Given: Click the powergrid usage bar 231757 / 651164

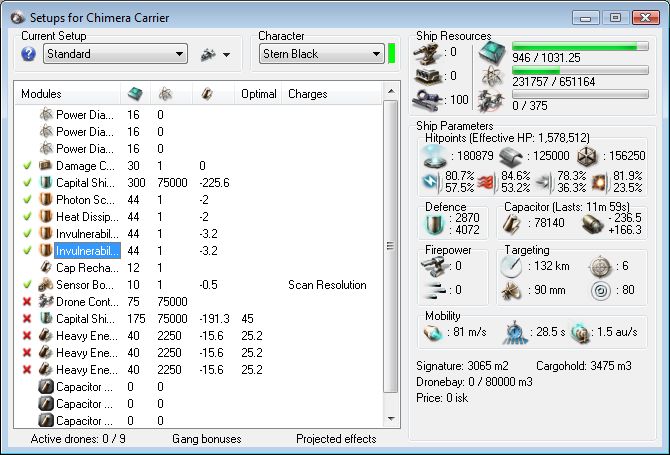Looking at the screenshot, I should [x=580, y=70].
